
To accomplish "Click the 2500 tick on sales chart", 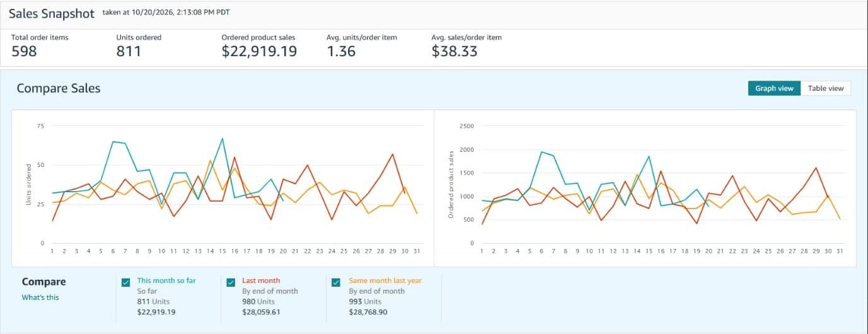I will click(466, 126).
